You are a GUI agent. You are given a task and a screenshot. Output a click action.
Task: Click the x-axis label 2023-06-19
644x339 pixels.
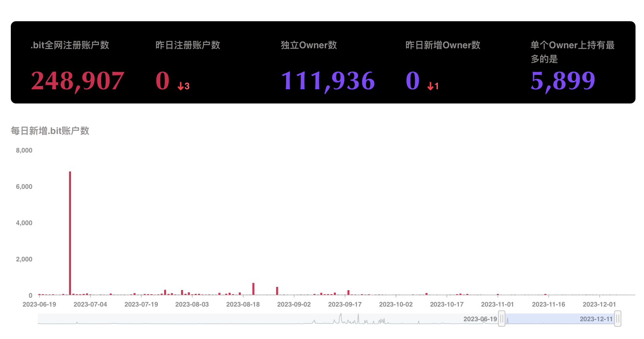(x=39, y=304)
